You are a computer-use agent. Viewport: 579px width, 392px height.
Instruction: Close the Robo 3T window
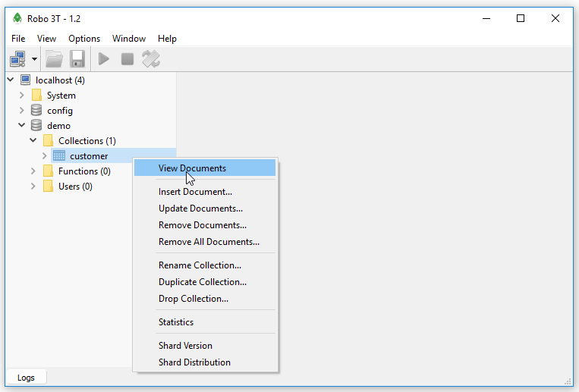pyautogui.click(x=555, y=18)
